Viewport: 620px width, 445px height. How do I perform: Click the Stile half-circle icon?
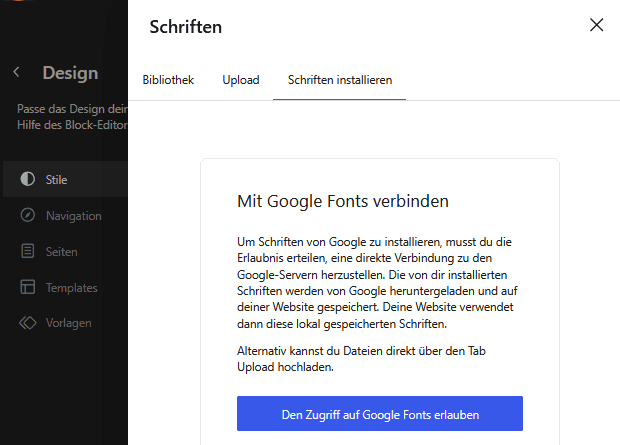tap(28, 179)
